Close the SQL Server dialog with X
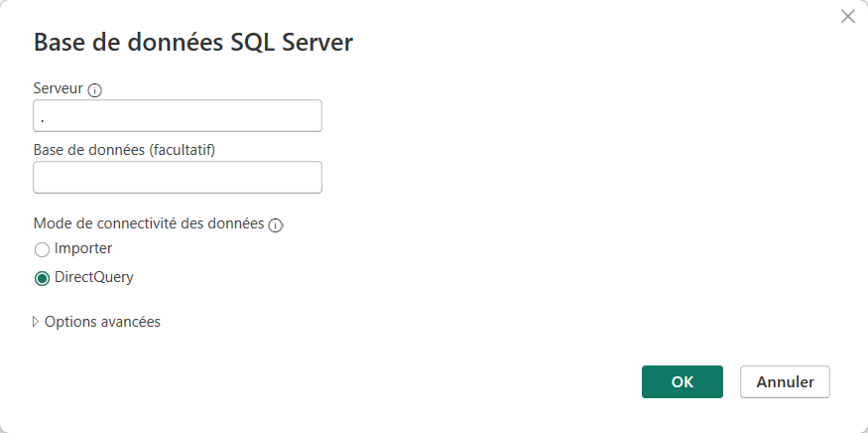Viewport: 868px width, 433px height. tap(847, 17)
